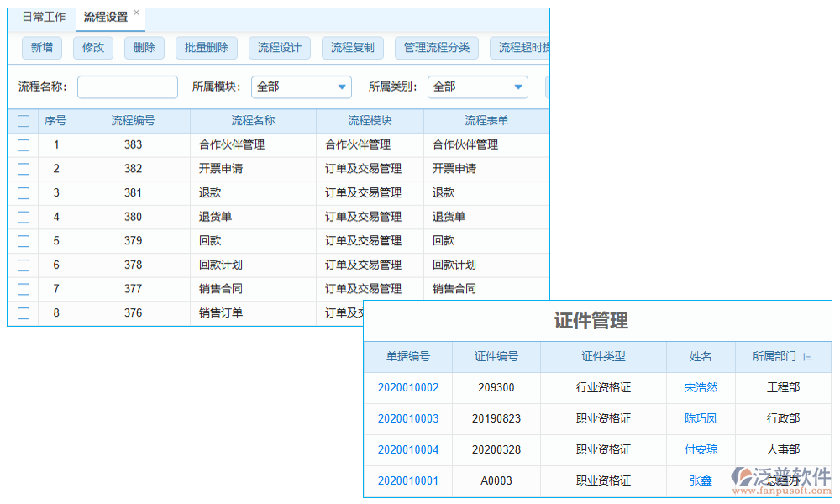The width and height of the screenshot is (840, 504).
Task: Toggle the select-all checkbox in table header
Action: (23, 120)
